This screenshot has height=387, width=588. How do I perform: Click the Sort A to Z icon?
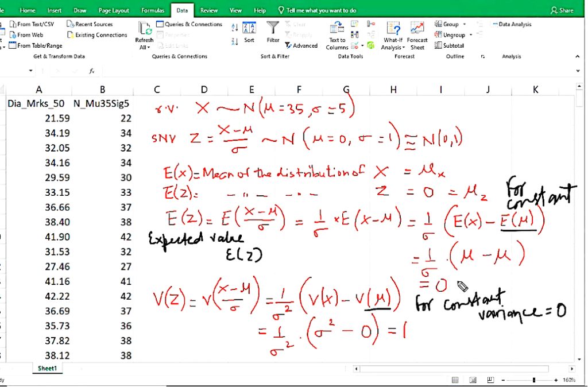[x=234, y=27]
